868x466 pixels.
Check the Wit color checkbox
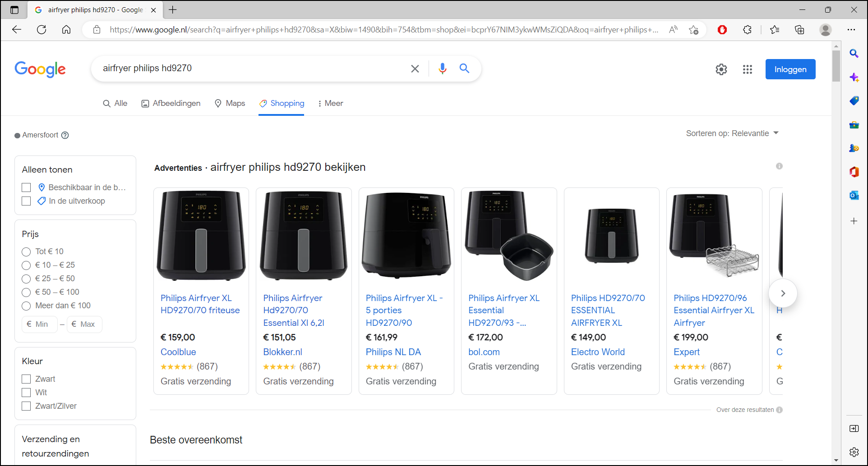(26, 393)
